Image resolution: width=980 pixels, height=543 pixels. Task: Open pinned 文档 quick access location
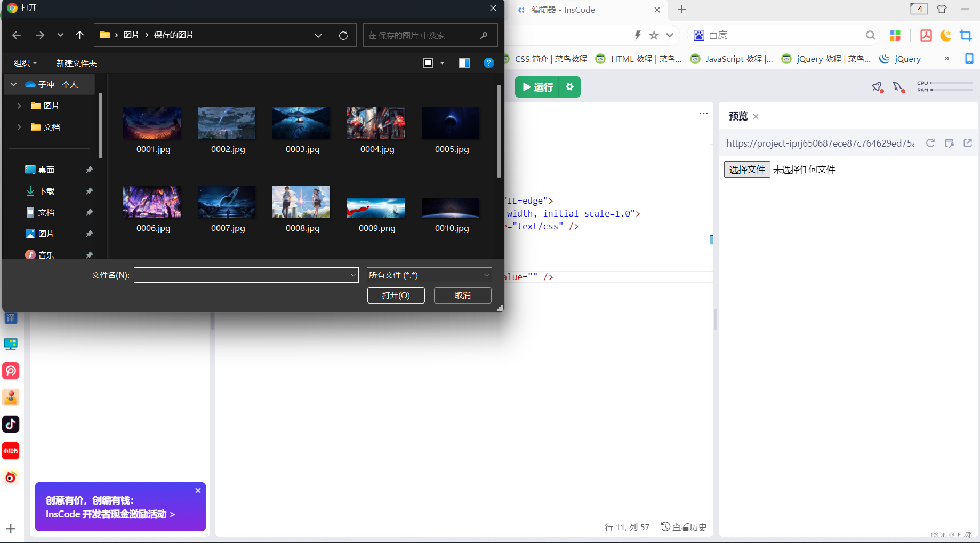(46, 212)
